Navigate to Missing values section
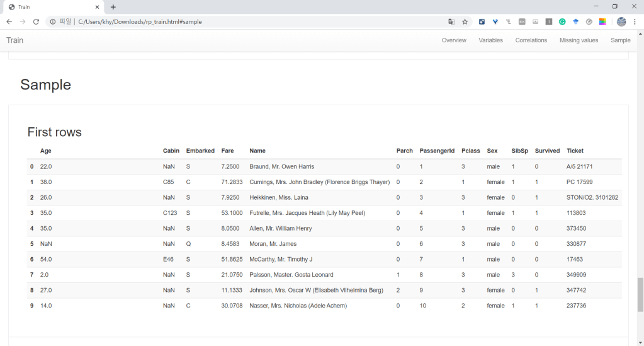The width and height of the screenshot is (644, 346). 579,40
